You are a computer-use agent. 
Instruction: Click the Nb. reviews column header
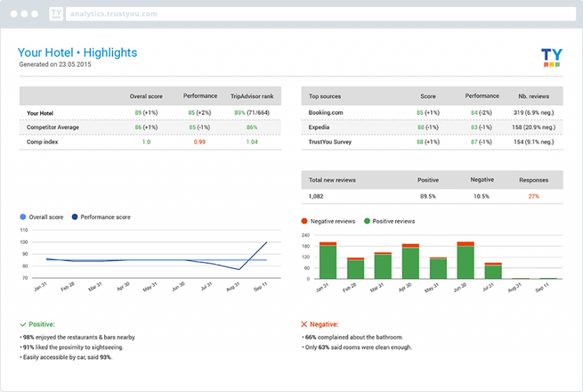point(533,97)
